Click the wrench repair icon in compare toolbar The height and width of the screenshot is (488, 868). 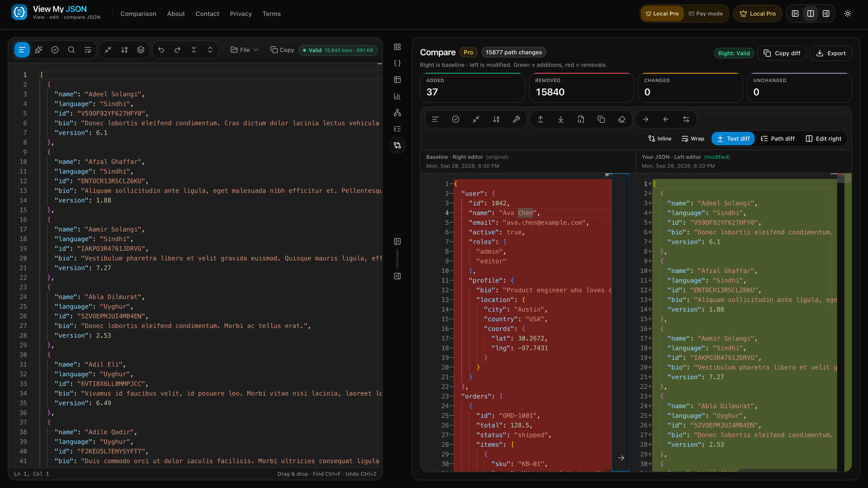(516, 119)
